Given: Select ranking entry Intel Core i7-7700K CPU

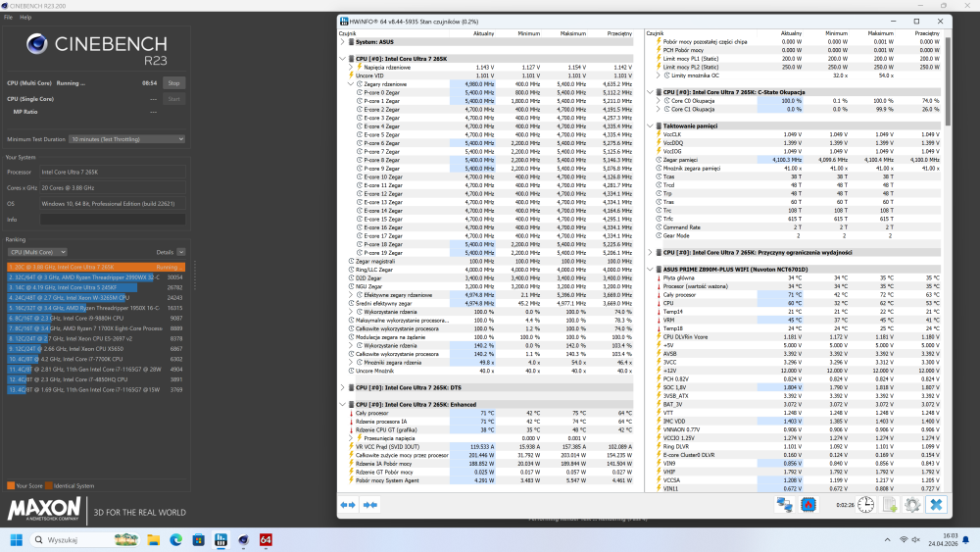Looking at the screenshot, I should 96,359.
